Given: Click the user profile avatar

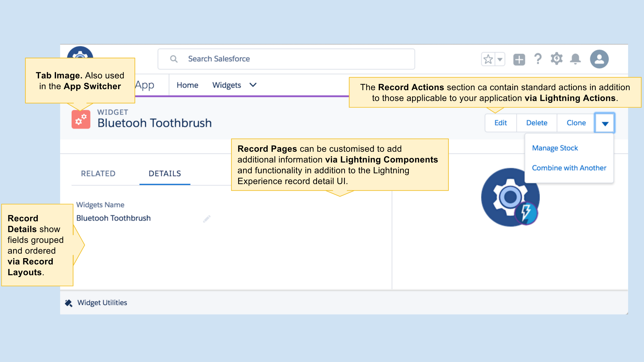Looking at the screenshot, I should point(599,59).
